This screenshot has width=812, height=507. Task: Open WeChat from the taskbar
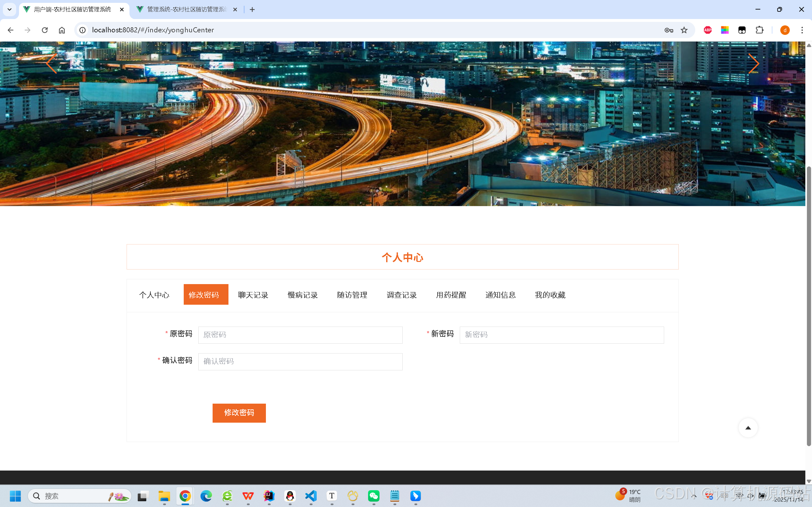[374, 496]
